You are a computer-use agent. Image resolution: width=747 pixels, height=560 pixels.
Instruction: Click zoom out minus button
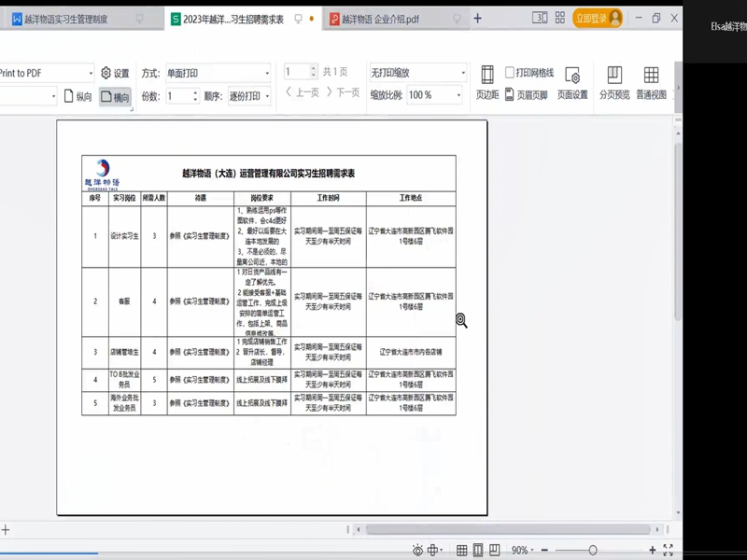[544, 551]
